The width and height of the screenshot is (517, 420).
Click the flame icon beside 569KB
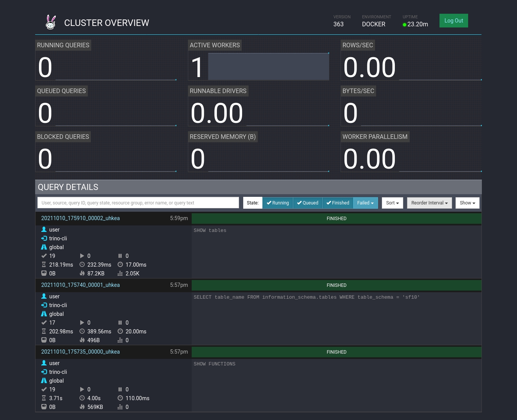coord(82,407)
